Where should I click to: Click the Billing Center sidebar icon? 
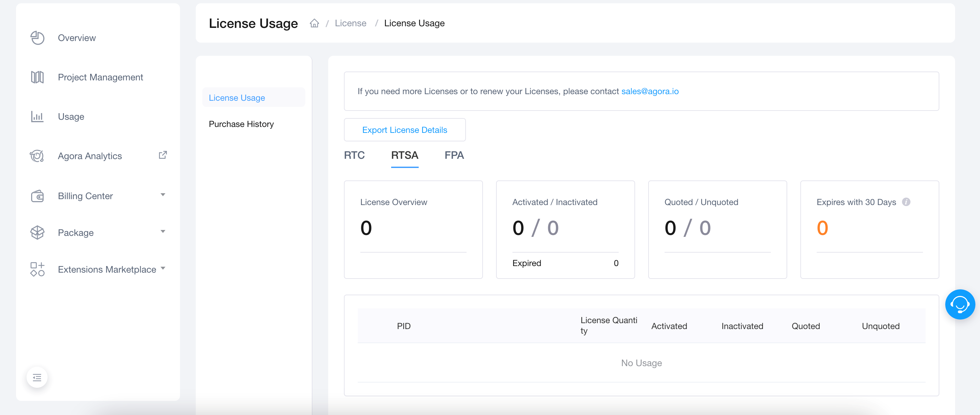[x=37, y=196]
